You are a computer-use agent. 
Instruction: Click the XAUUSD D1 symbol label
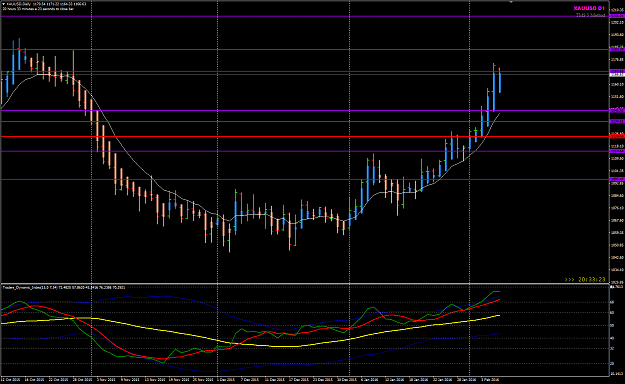click(589, 8)
